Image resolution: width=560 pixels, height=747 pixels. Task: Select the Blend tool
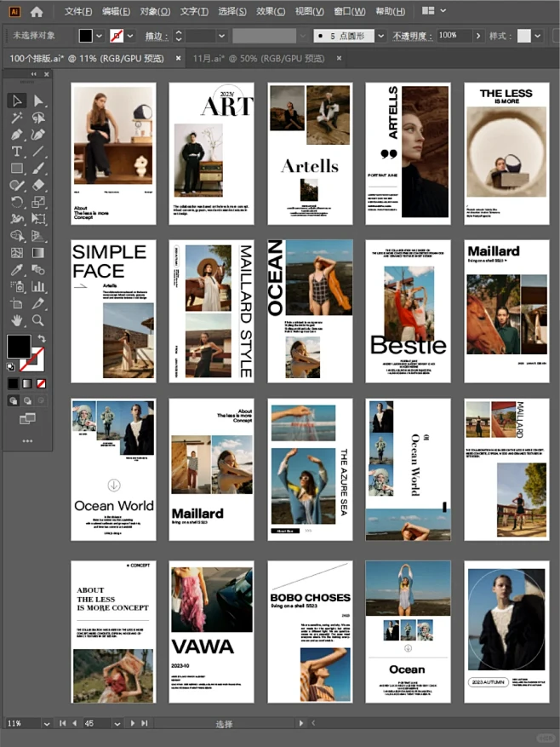click(38, 270)
